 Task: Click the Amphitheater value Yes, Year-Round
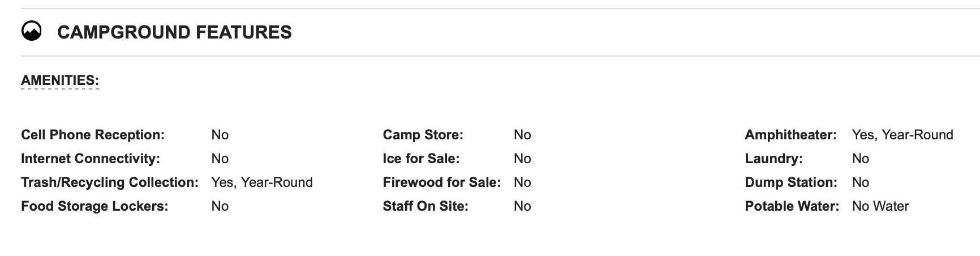coord(902,135)
